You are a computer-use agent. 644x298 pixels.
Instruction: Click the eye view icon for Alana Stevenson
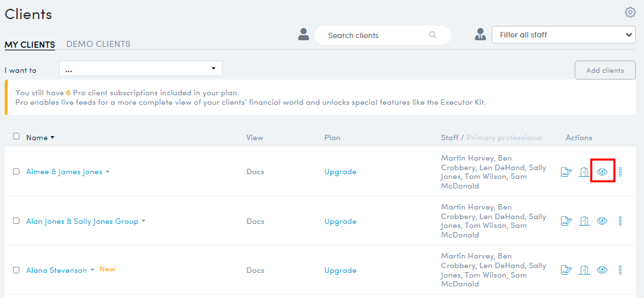(x=602, y=270)
